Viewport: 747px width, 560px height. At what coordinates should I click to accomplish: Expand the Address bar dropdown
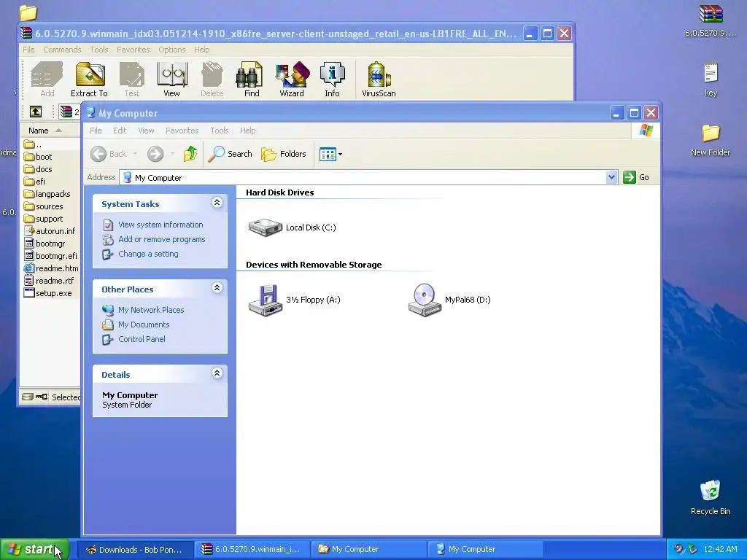click(x=611, y=177)
